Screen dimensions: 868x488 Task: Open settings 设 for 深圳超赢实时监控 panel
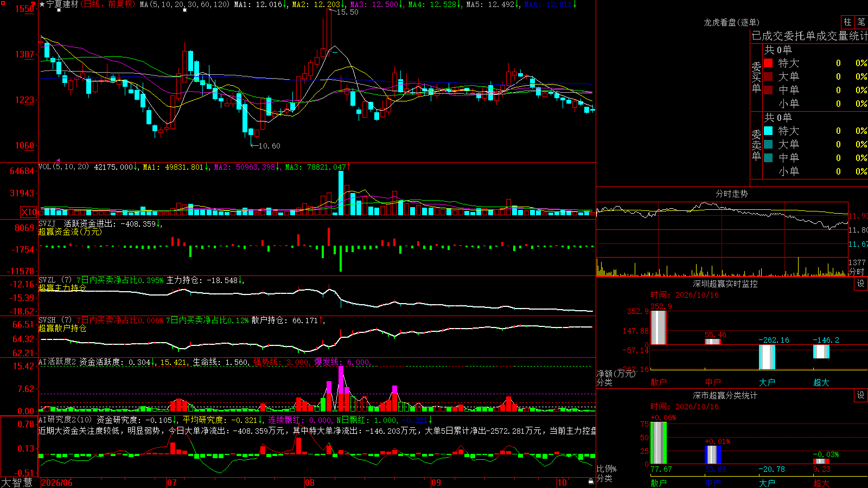tap(861, 284)
